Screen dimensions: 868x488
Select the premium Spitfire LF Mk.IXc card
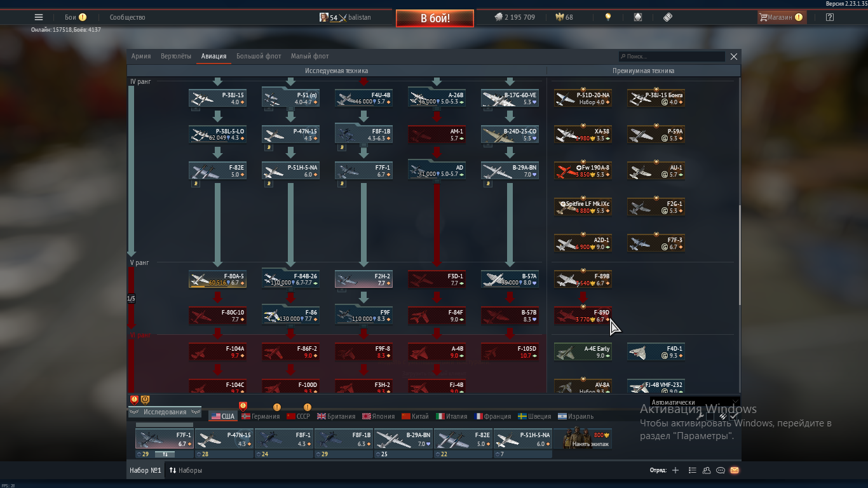click(583, 207)
